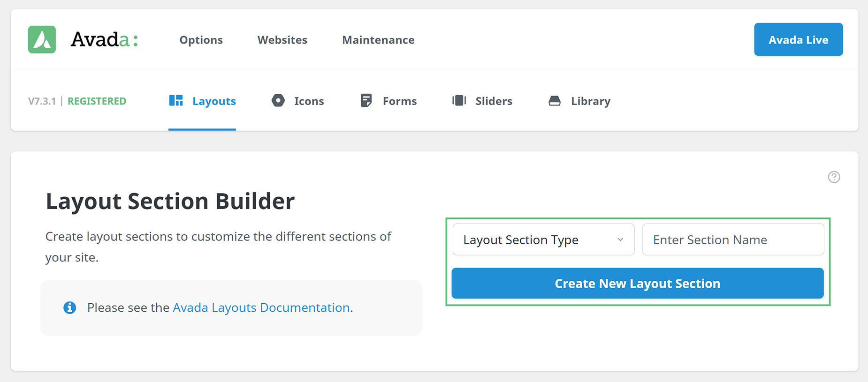The height and width of the screenshot is (382, 868).
Task: Click the Forms document icon
Action: (366, 100)
